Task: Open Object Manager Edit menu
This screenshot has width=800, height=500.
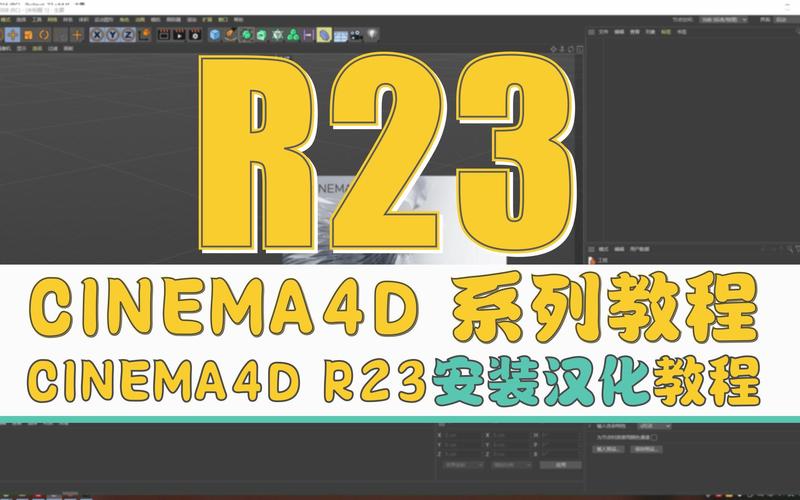Action: pos(619,32)
